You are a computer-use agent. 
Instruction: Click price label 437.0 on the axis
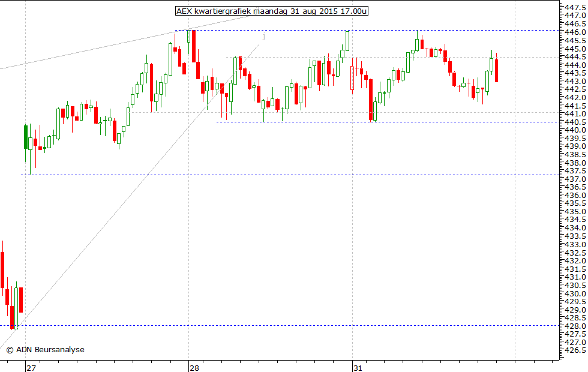pyautogui.click(x=575, y=179)
